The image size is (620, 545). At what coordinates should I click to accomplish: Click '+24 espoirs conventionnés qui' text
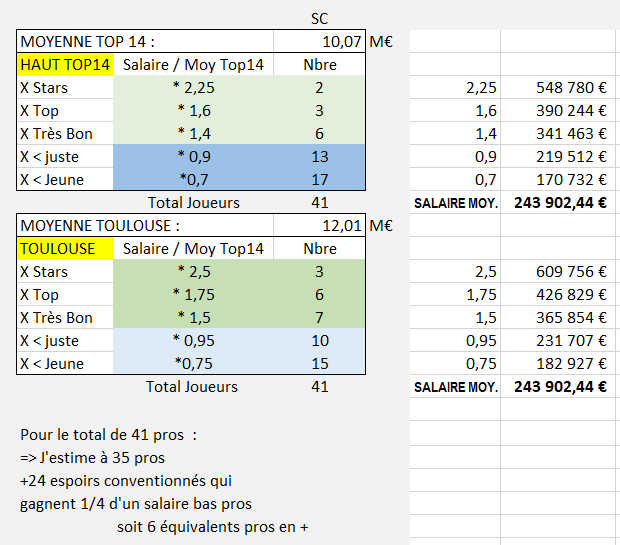tap(126, 481)
